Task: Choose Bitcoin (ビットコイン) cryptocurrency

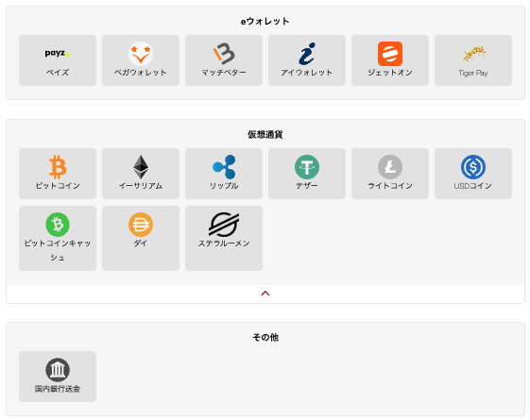Action: click(x=58, y=174)
